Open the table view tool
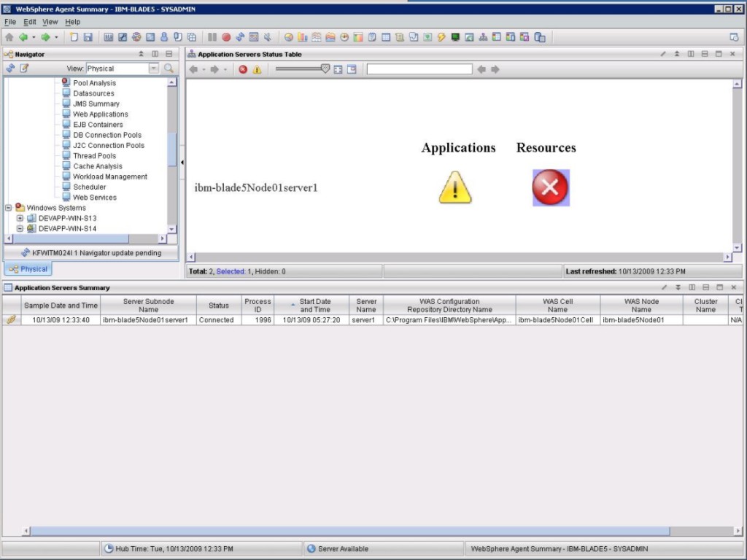 pos(386,36)
